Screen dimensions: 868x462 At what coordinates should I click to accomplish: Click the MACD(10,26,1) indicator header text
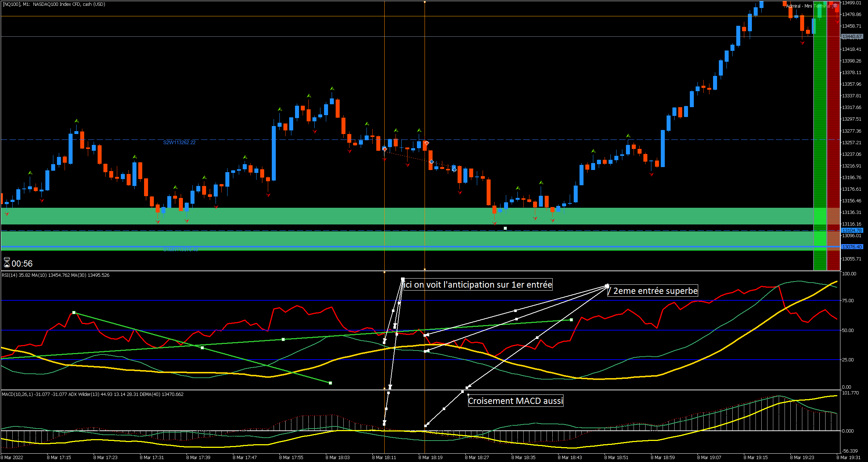click(93, 394)
